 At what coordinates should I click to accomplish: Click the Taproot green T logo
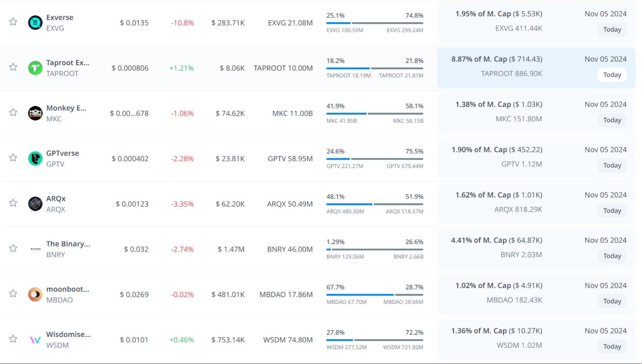click(x=35, y=68)
